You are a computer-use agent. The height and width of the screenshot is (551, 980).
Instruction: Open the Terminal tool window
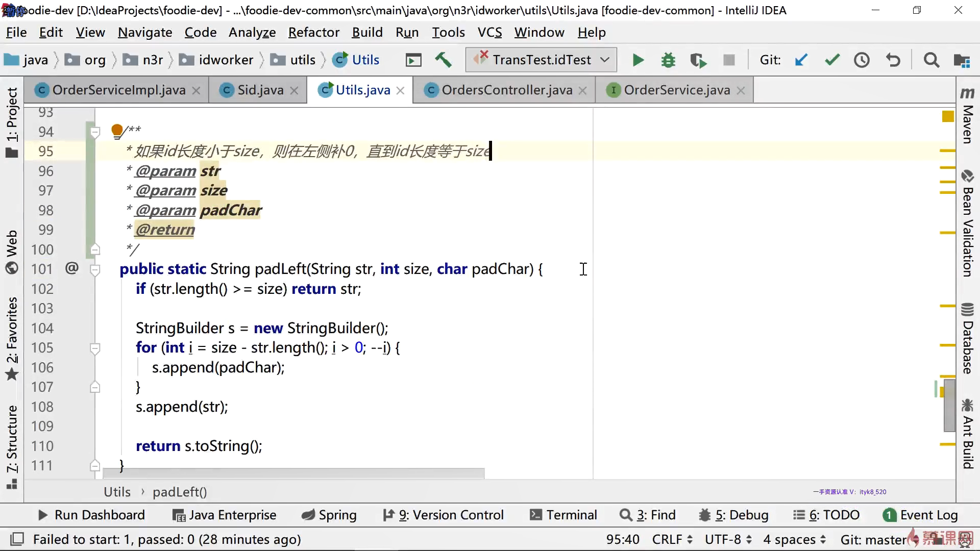563,515
